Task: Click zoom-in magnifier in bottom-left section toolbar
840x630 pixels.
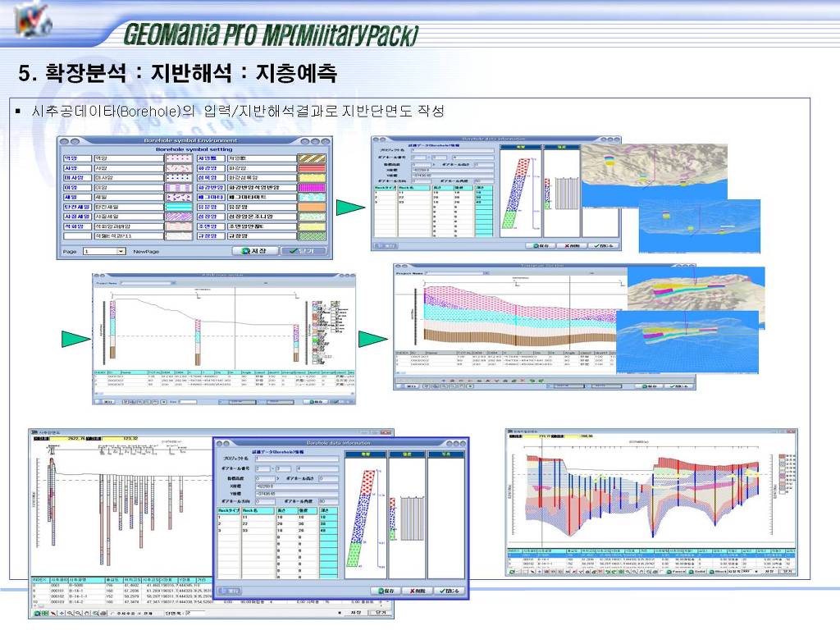Action: pyautogui.click(x=71, y=613)
